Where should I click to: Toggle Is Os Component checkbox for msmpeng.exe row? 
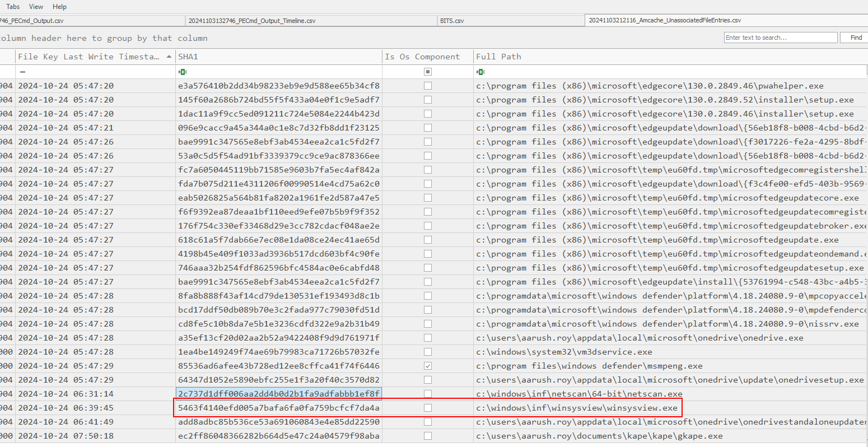click(x=428, y=366)
